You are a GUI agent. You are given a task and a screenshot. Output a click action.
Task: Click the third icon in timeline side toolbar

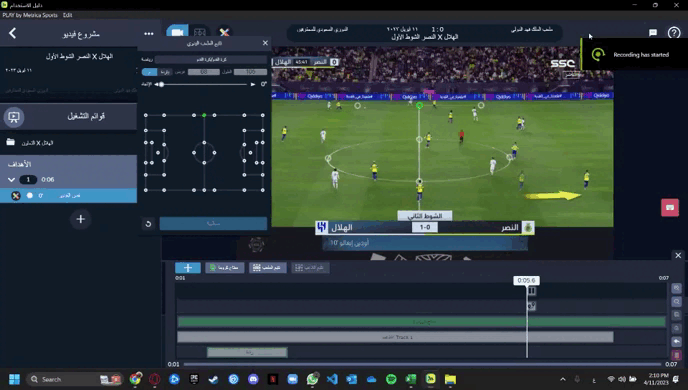676,315
